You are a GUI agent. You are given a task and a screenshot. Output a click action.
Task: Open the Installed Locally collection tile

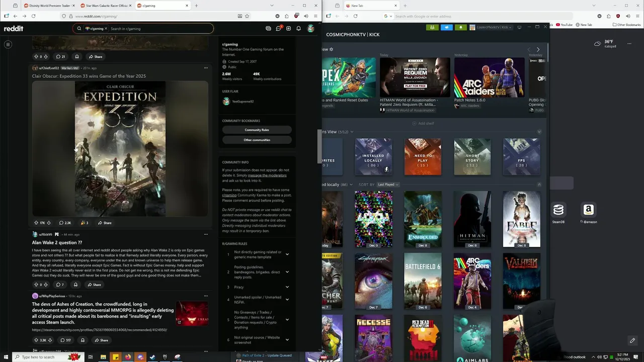(x=373, y=157)
